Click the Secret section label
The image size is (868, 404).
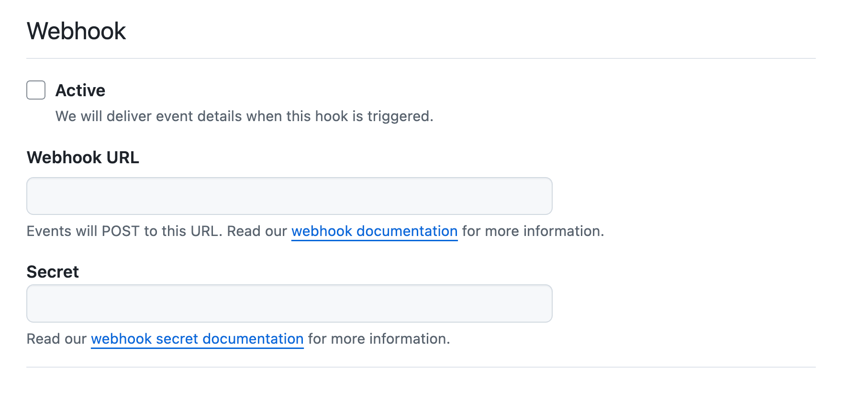coord(53,271)
